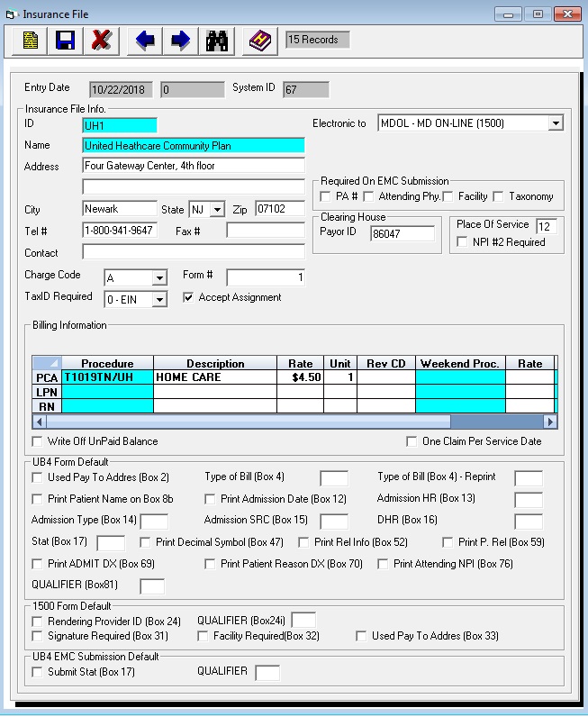Toggle Used Pay To Addres (Box 2)

(37, 477)
